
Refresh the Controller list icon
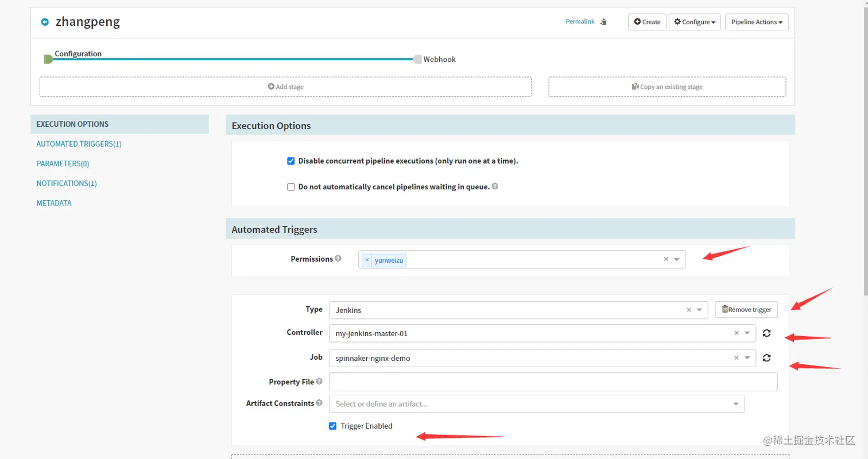pyautogui.click(x=766, y=333)
